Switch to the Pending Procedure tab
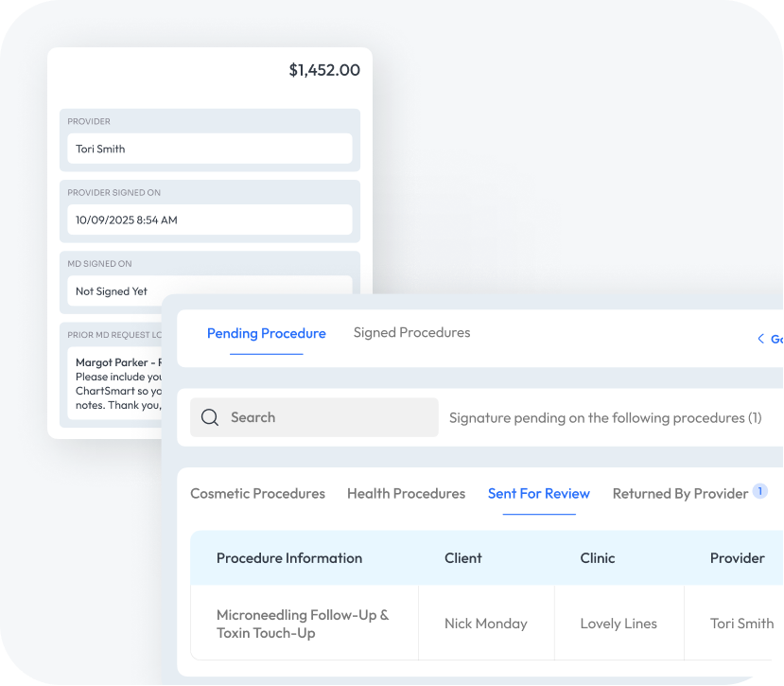This screenshot has width=784, height=686. click(266, 333)
